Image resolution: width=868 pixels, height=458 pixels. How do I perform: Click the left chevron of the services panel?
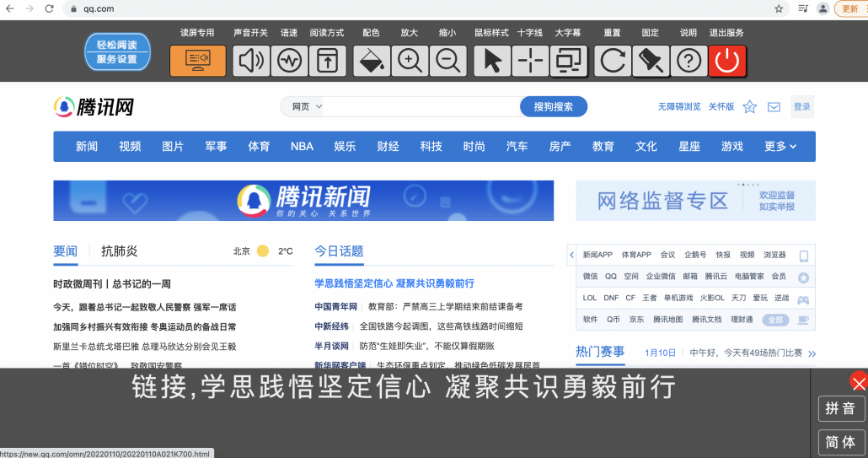click(x=572, y=255)
